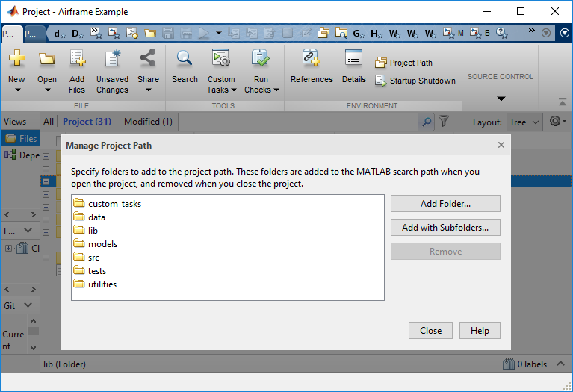Image resolution: width=573 pixels, height=392 pixels.
Task: Select the utilities folder entry
Action: [x=102, y=284]
